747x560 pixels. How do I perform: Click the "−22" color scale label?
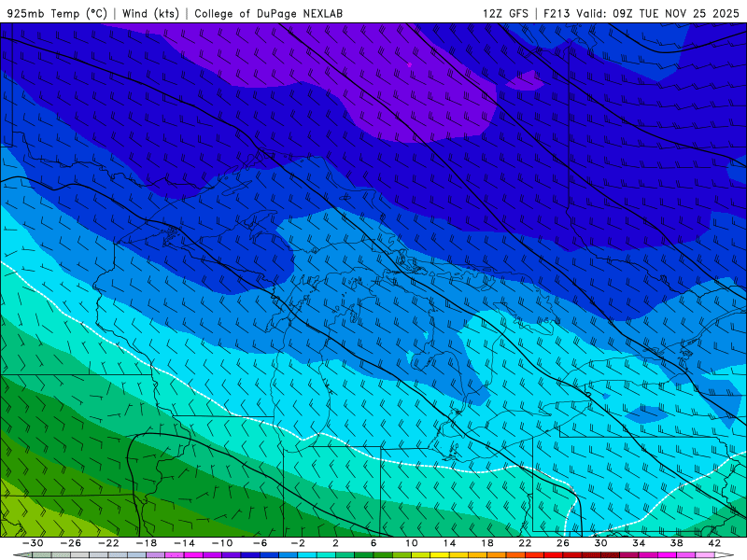(x=108, y=543)
